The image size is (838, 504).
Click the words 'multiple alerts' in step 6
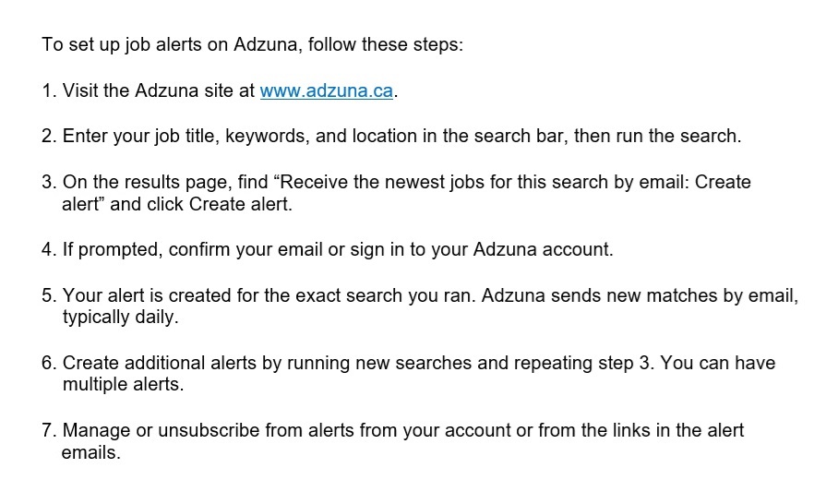[x=123, y=385]
